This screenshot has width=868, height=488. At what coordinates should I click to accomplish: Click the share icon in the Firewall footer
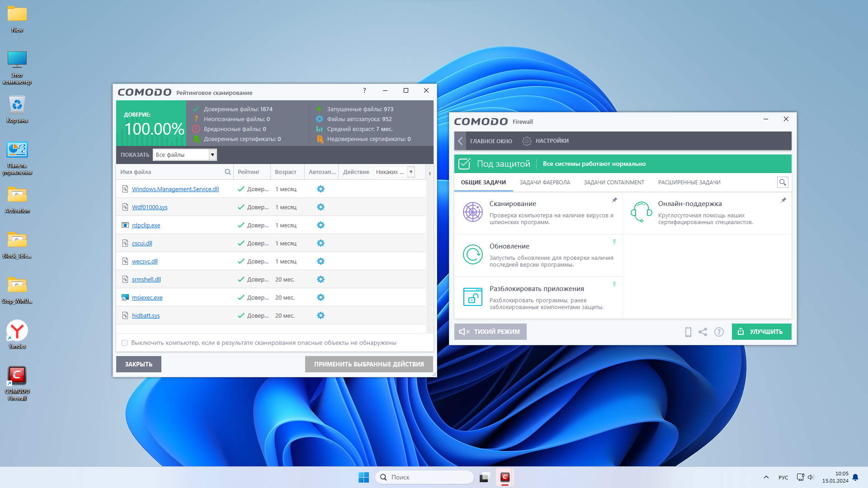(x=703, y=332)
